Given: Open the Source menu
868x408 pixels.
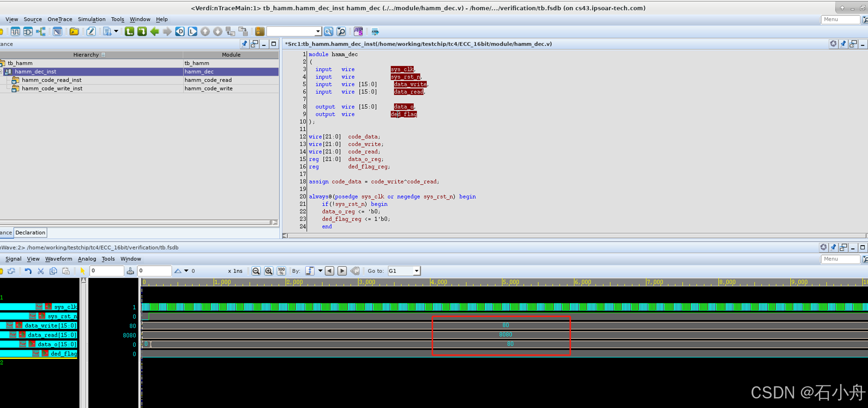Looking at the screenshot, I should [33, 19].
